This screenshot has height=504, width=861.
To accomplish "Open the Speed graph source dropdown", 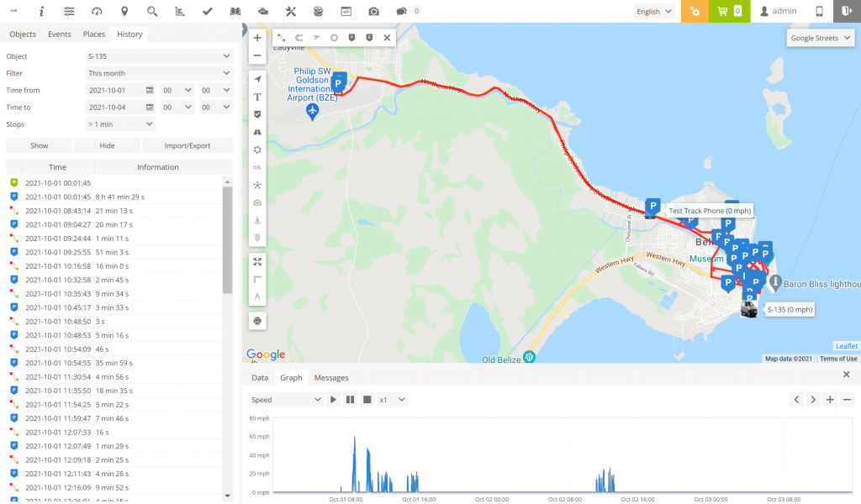I will [286, 400].
